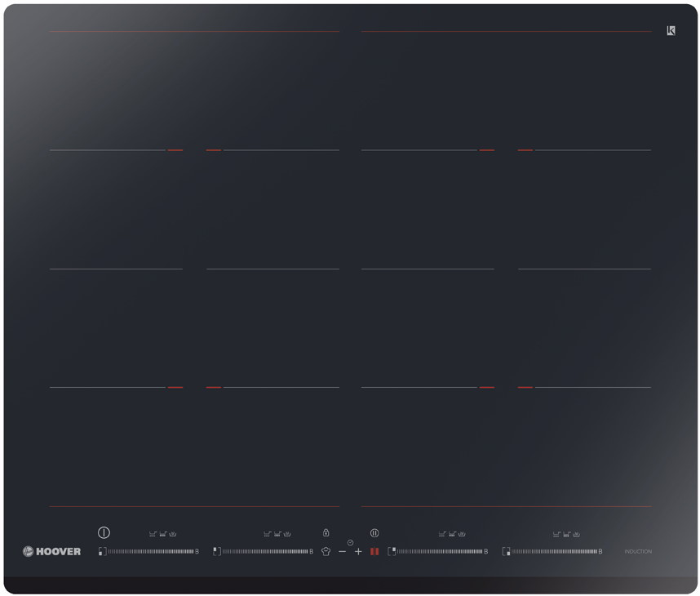This screenshot has height=596, width=700.
Task: Tap the middle of the rightmost power slider
Action: tap(555, 552)
